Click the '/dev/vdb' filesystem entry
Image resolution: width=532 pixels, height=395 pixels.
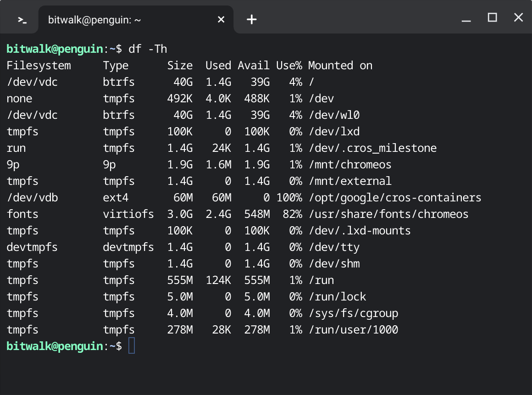(x=32, y=198)
